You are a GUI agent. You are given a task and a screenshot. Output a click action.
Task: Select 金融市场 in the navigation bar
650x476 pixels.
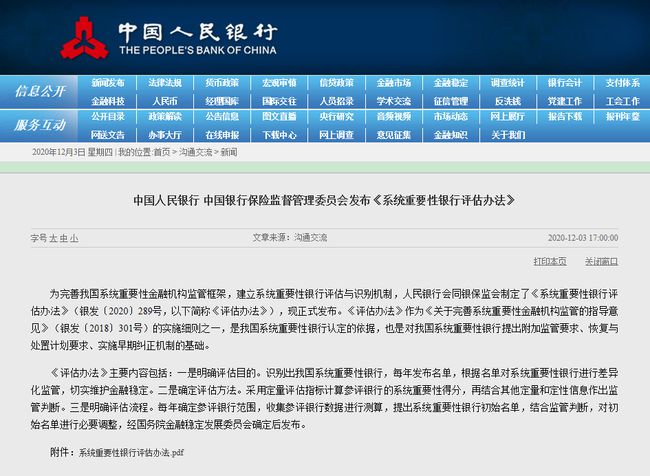394,83
